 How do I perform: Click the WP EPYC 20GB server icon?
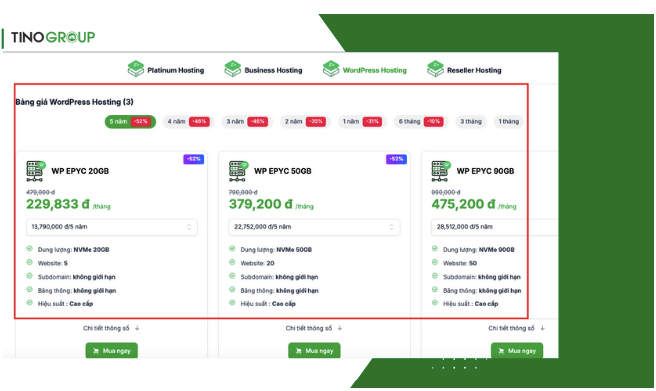(36, 171)
